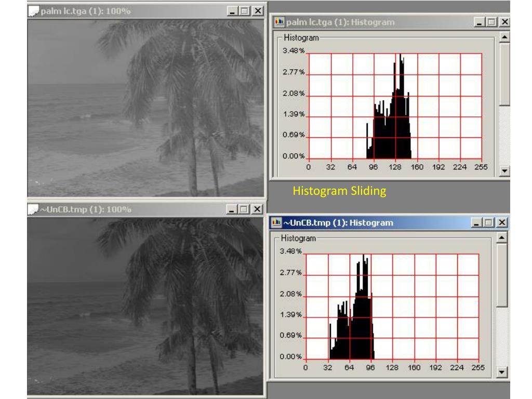Click '128' axis label in ~UnCB.tmp Histogram
The height and width of the screenshot is (399, 532).
[392, 367]
